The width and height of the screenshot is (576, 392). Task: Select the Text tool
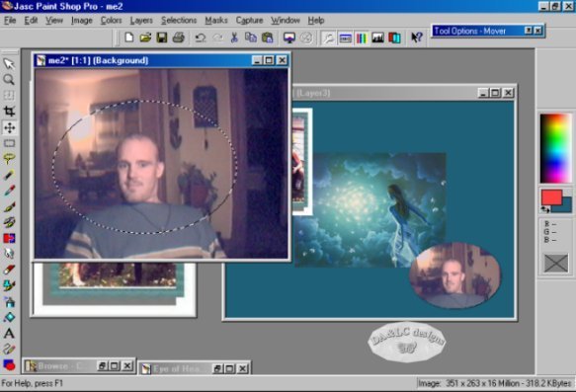pyautogui.click(x=9, y=334)
